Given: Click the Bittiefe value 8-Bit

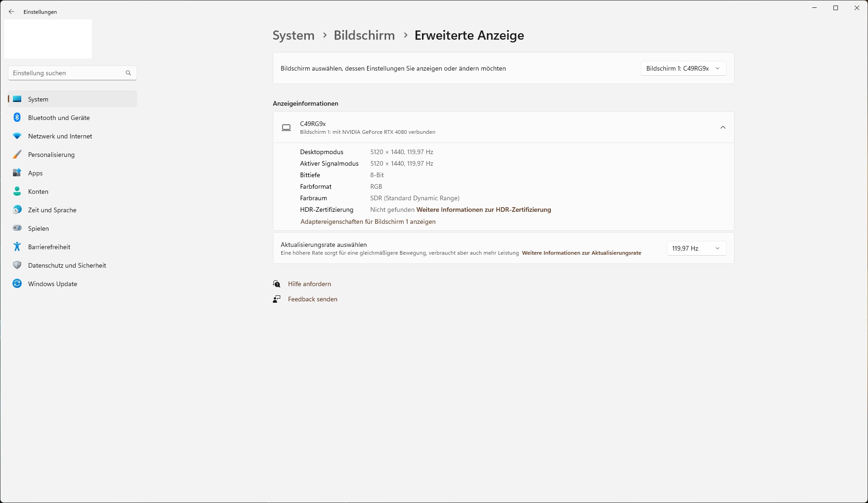Looking at the screenshot, I should coord(377,175).
